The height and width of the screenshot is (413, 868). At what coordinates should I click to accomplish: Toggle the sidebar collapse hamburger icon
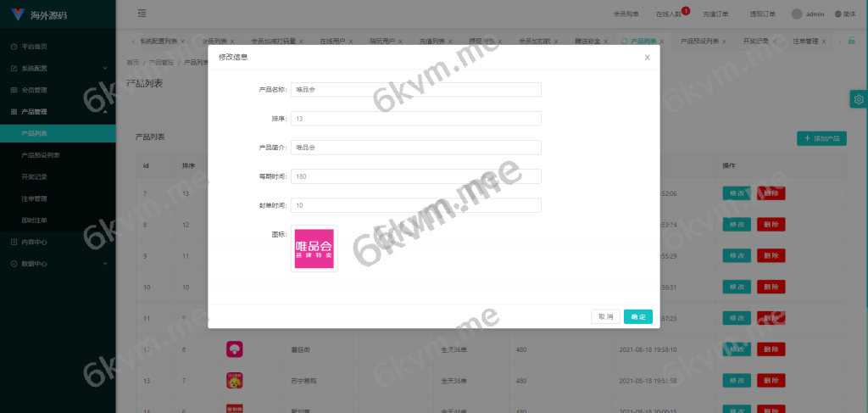tap(142, 14)
